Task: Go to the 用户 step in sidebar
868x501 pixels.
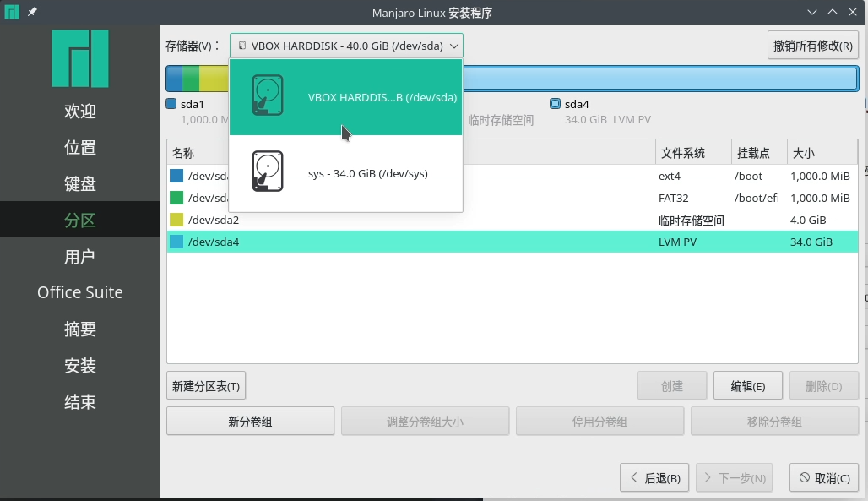Action: tap(80, 257)
